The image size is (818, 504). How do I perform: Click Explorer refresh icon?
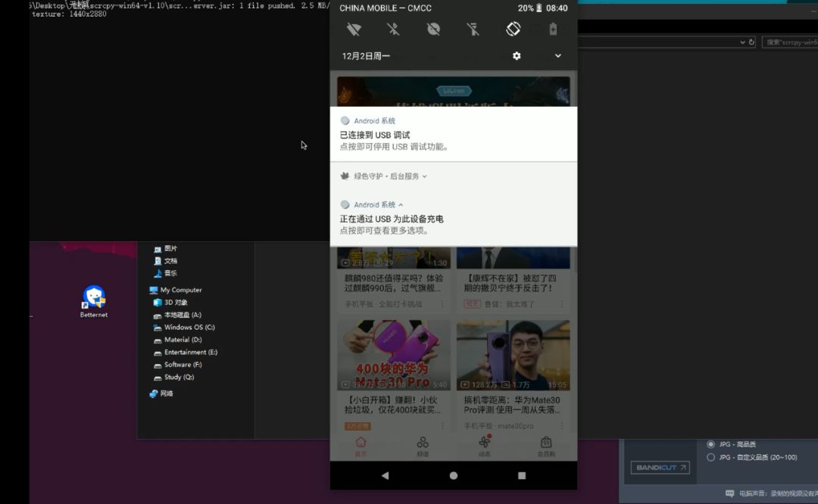click(752, 42)
